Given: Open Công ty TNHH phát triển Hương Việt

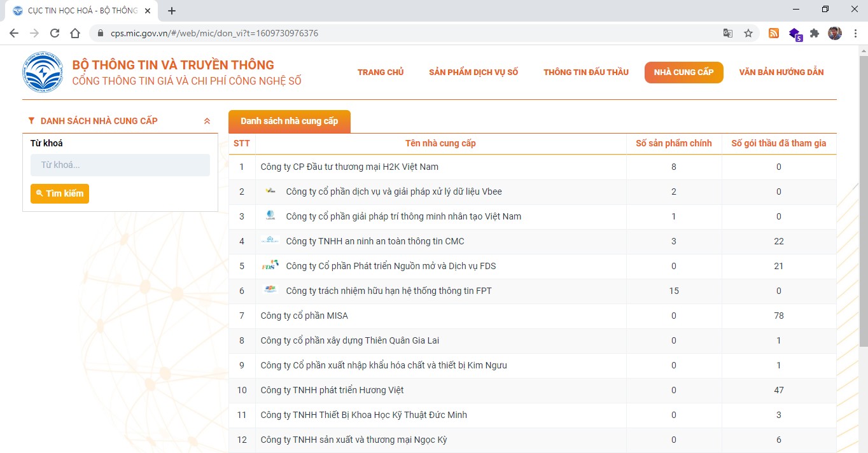Looking at the screenshot, I should coord(332,390).
